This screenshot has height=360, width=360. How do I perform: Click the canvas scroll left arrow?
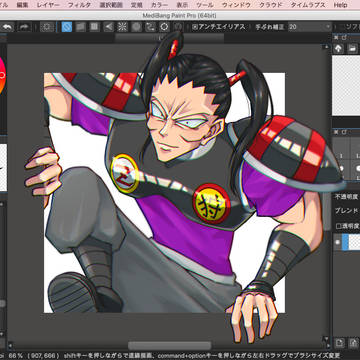point(10,345)
